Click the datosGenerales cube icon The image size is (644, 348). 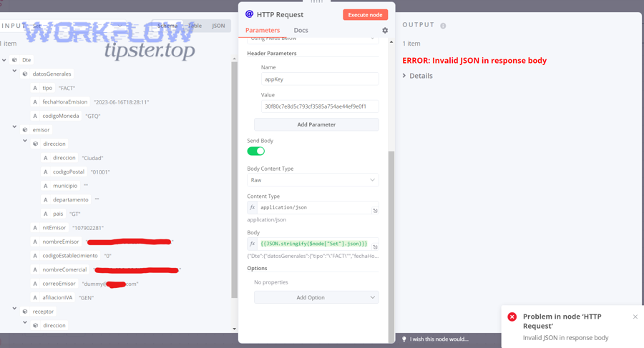tap(25, 74)
